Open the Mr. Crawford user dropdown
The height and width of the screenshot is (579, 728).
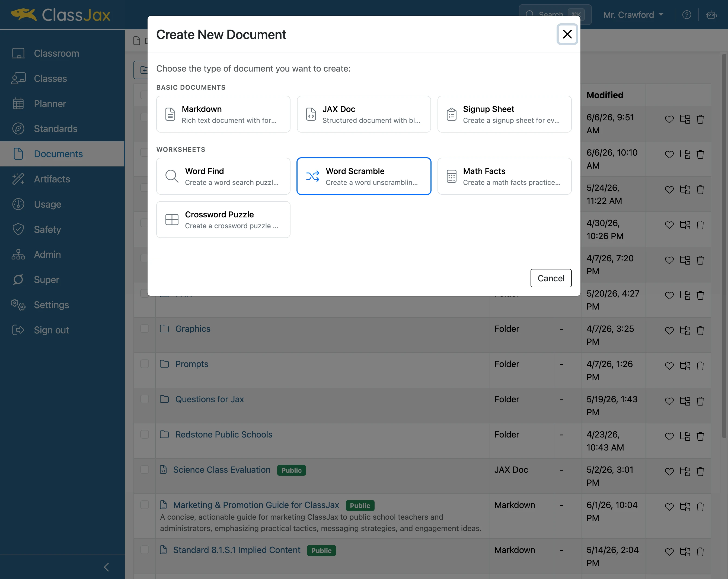[633, 15]
